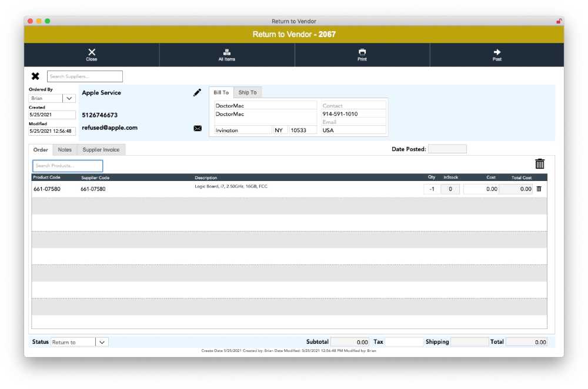Image resolution: width=588 pixels, height=389 pixels.
Task: Expand the Ordered By dropdown
Action: click(x=69, y=98)
